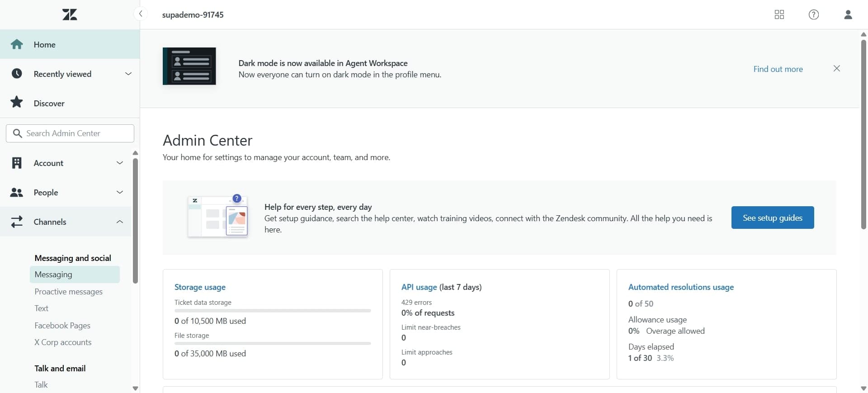Click the '0% of requests' value
Screen dimensions: 868x393
pos(428,313)
